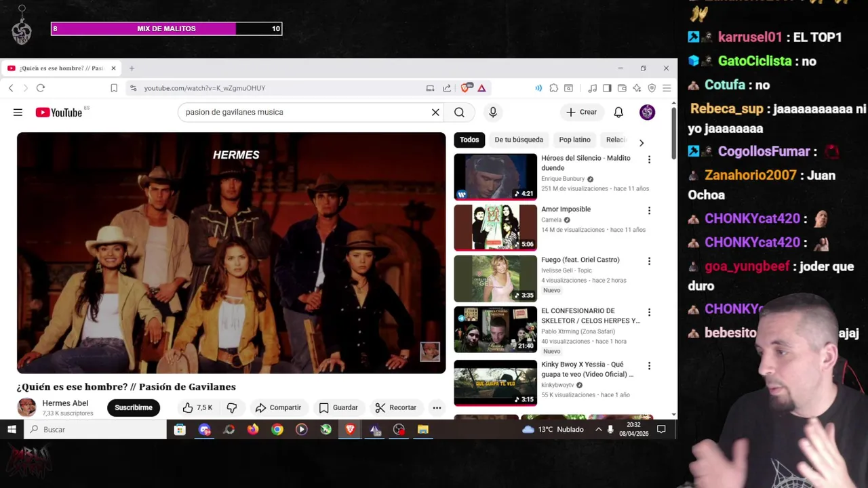Open Firefox from the taskbar
Viewport: 868px width, 488px height.
click(x=253, y=429)
